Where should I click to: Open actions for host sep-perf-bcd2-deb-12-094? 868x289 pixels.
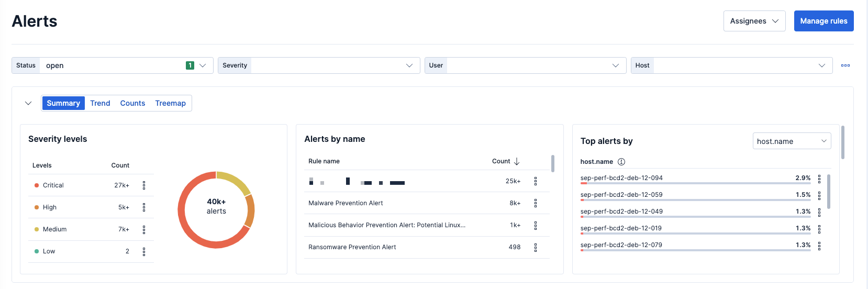click(819, 179)
